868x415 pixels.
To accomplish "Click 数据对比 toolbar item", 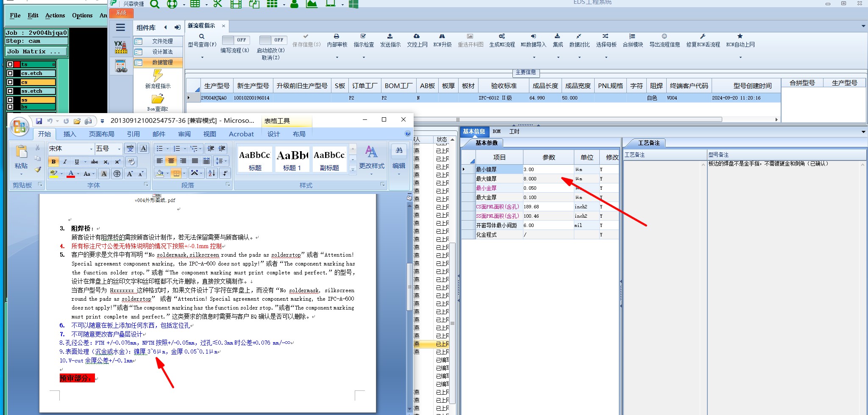I will click(x=579, y=41).
